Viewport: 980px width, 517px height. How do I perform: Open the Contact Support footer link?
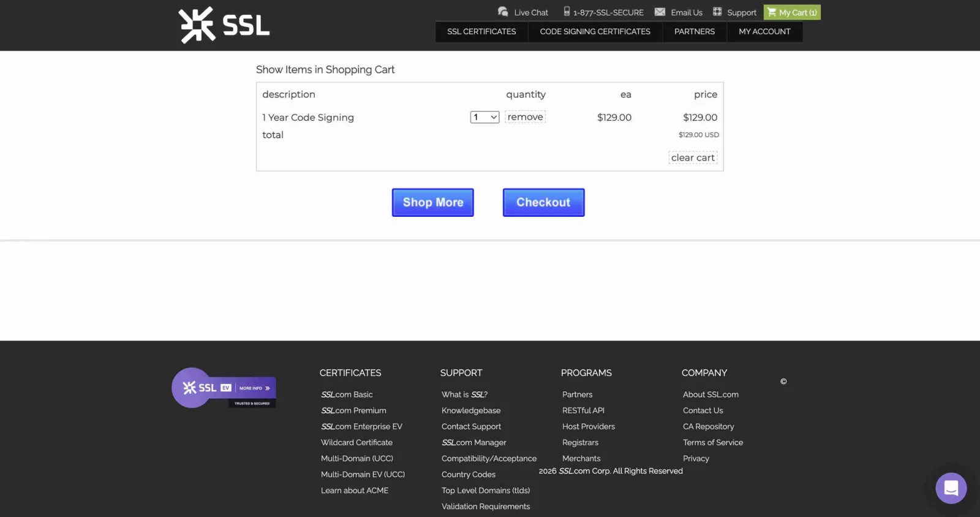click(471, 427)
